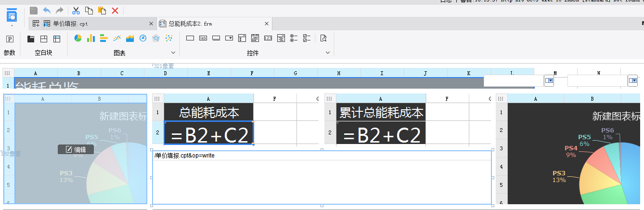Click the PS3 13% label on the right pie chart
644x210 pixels.
click(x=559, y=176)
